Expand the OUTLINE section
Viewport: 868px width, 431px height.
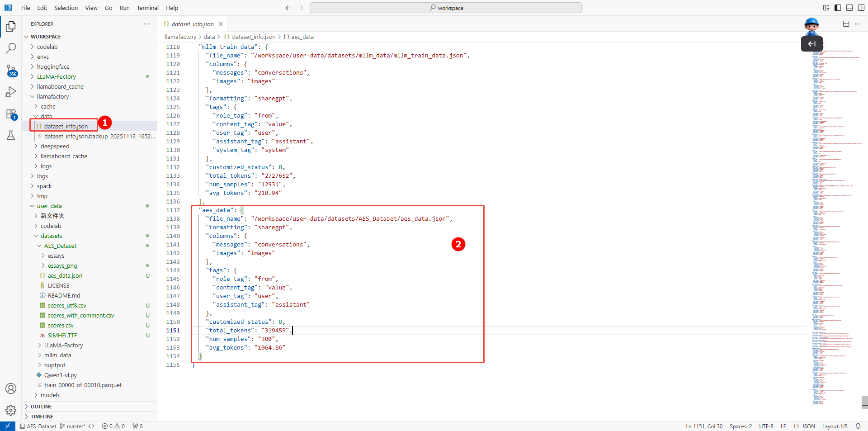pyautogui.click(x=41, y=407)
